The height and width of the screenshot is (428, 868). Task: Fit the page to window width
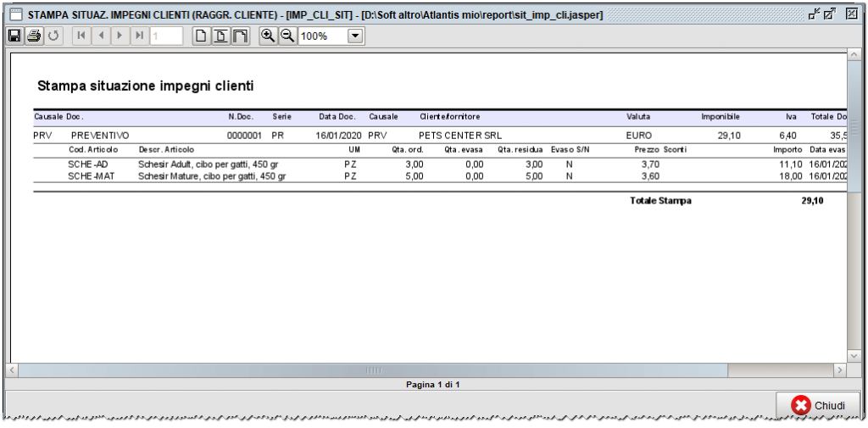[x=240, y=36]
